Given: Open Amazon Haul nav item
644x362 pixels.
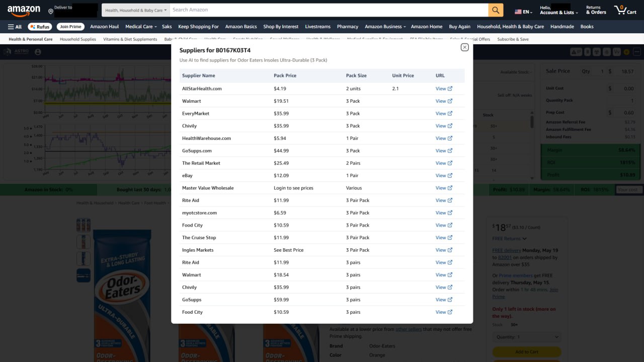Looking at the screenshot, I should tap(105, 27).
